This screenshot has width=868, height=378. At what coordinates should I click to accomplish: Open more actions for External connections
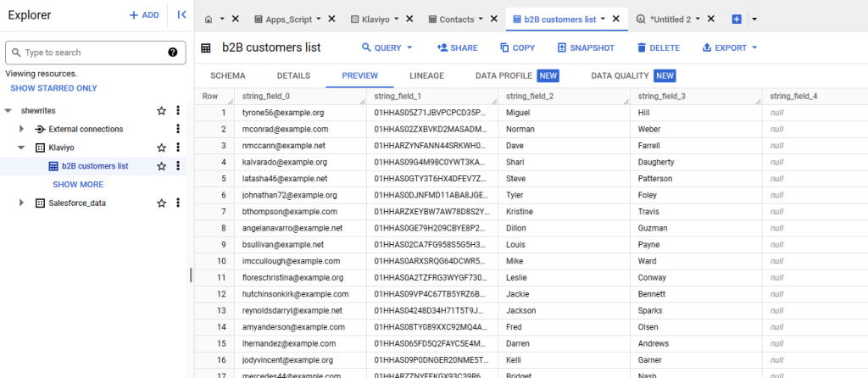[x=178, y=129]
